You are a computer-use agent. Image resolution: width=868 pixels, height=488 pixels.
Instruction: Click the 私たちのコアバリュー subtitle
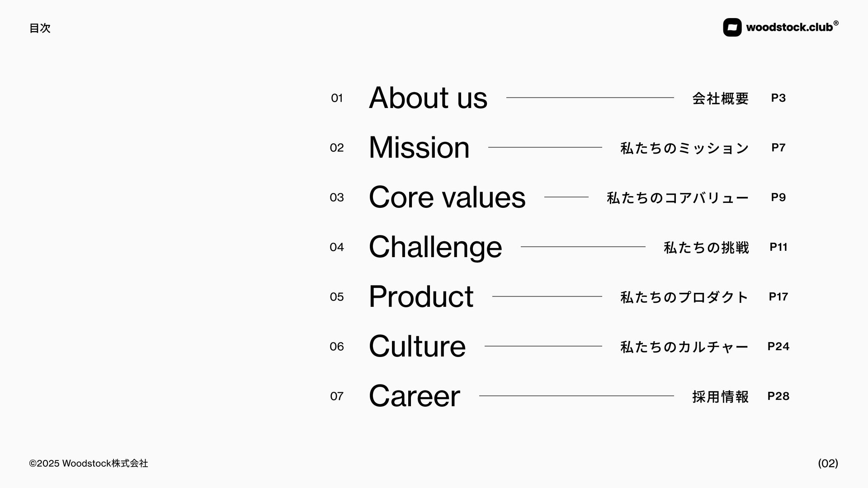(678, 197)
